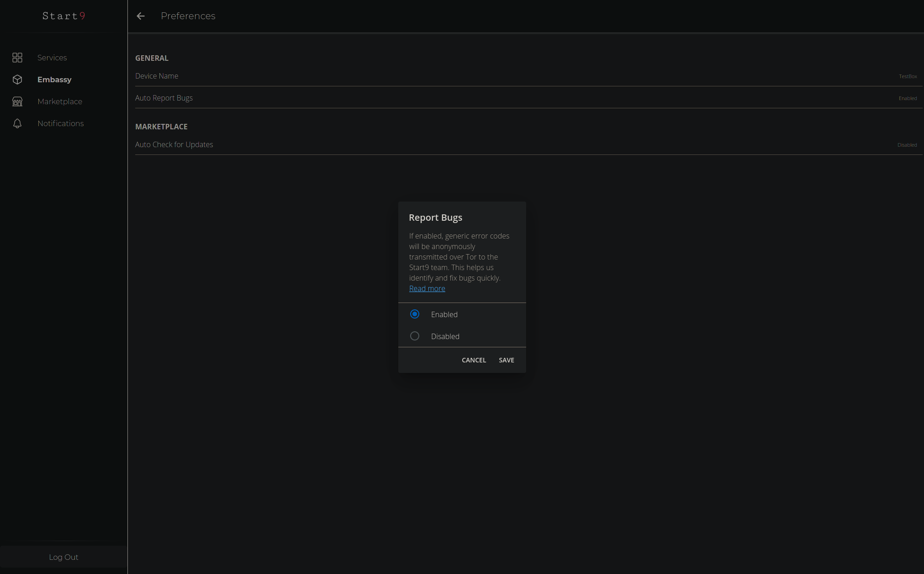Go to Notifications in sidebar

[x=60, y=123]
